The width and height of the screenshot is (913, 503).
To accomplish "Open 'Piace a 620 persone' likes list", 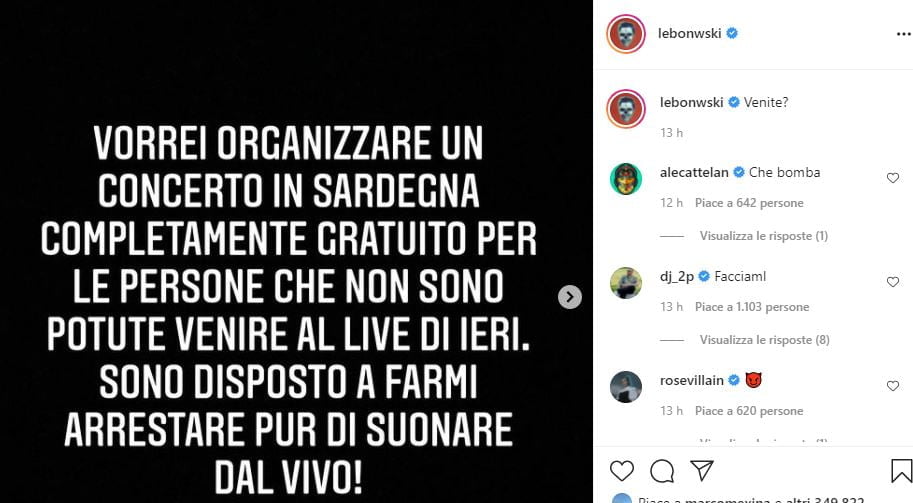I will click(749, 411).
